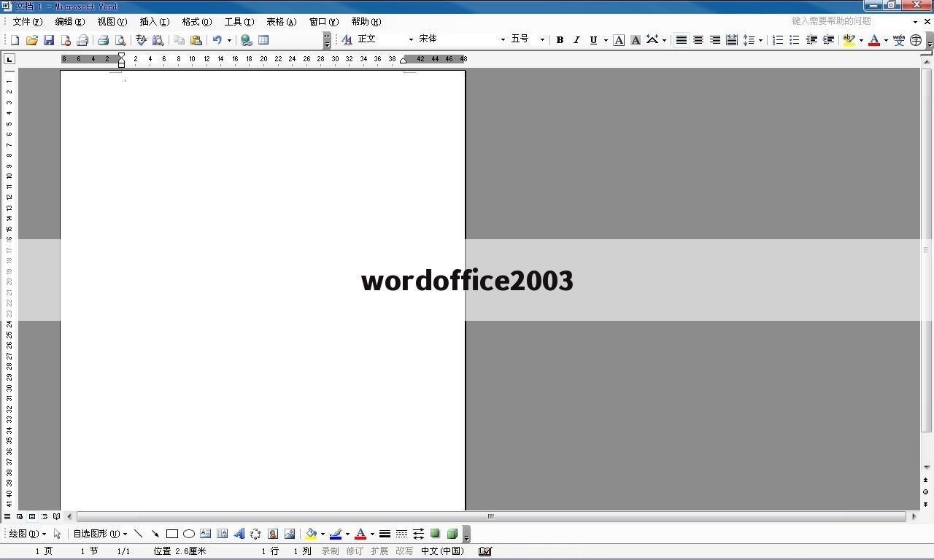
Task: Center align the text
Action: click(698, 40)
